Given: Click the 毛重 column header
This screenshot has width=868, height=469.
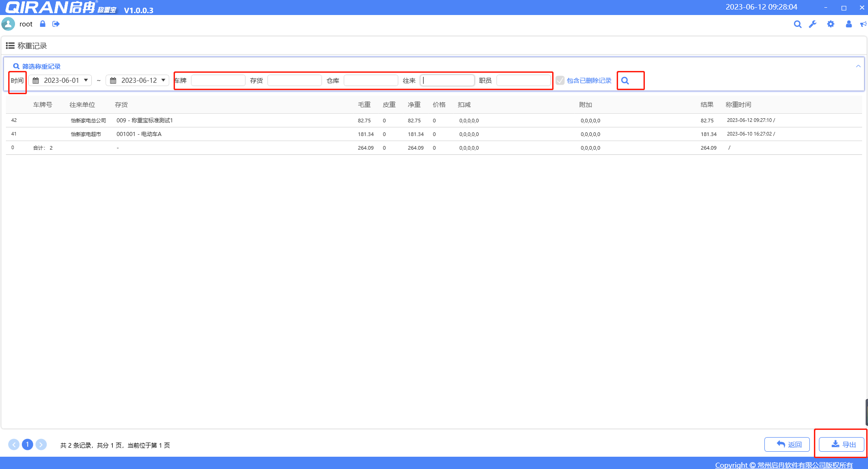Looking at the screenshot, I should point(364,105).
